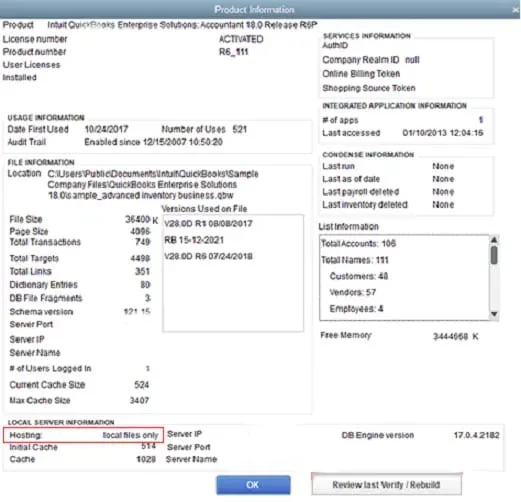Click the Last accessed date 01/10/2013
The image size is (521, 502).
tap(443, 133)
